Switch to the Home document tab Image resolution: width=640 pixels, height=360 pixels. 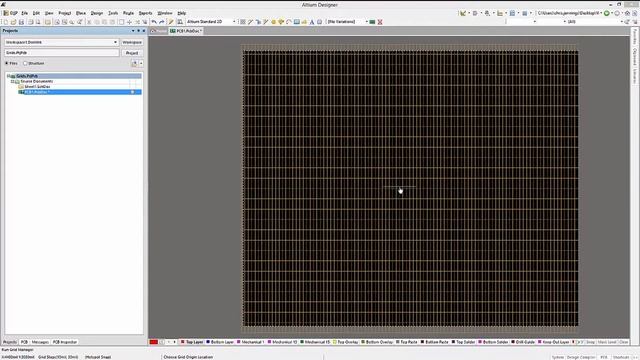pos(159,31)
